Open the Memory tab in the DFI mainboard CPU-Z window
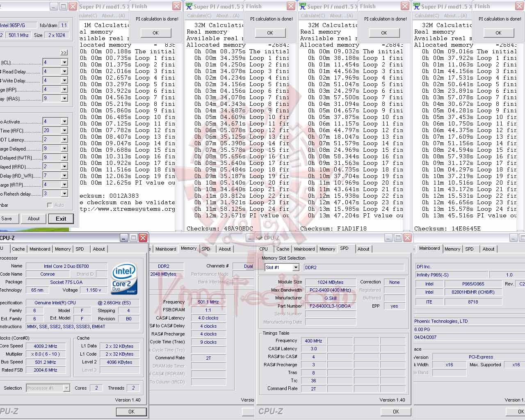 tap(452, 249)
